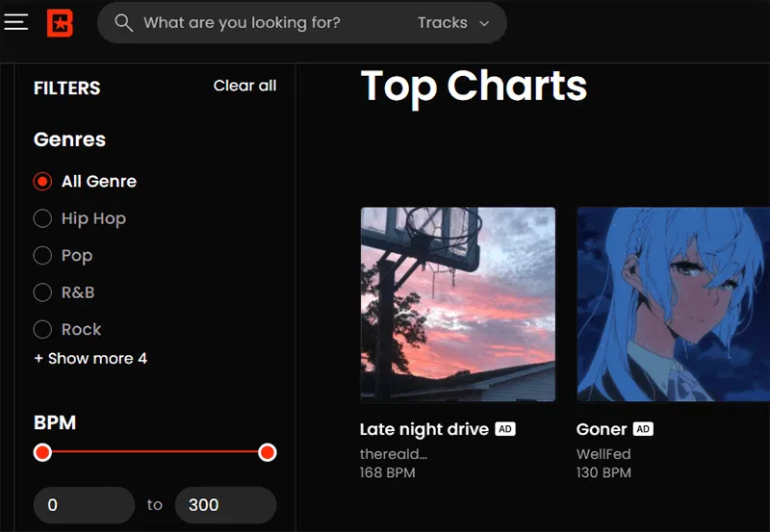Screen dimensions: 770x532
Task: Click the maximum BPM input showing 300
Action: 224,505
